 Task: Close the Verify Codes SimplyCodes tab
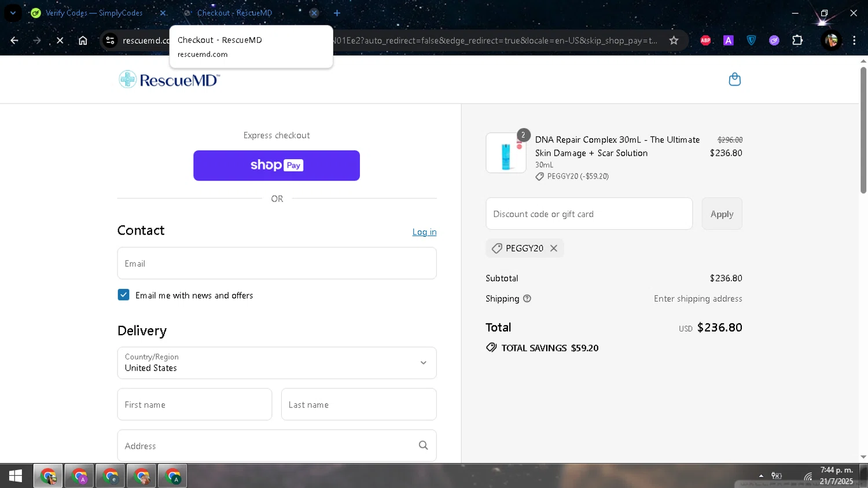(163, 13)
